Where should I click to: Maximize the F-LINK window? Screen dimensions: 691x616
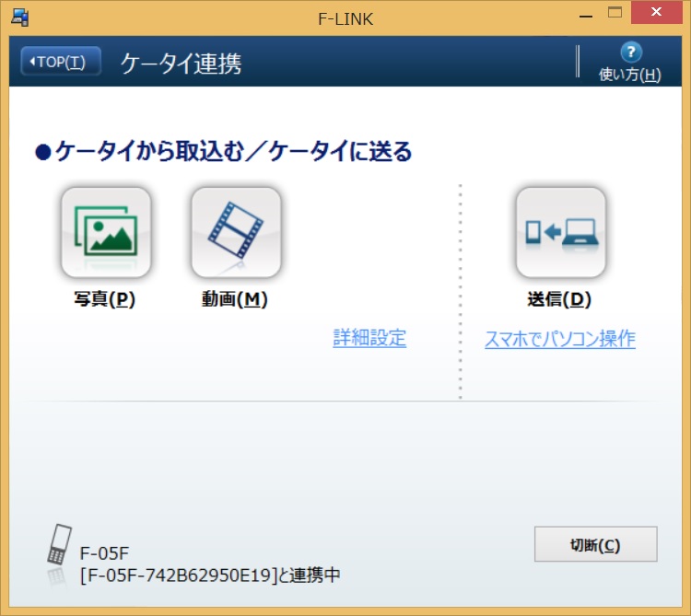pos(616,13)
